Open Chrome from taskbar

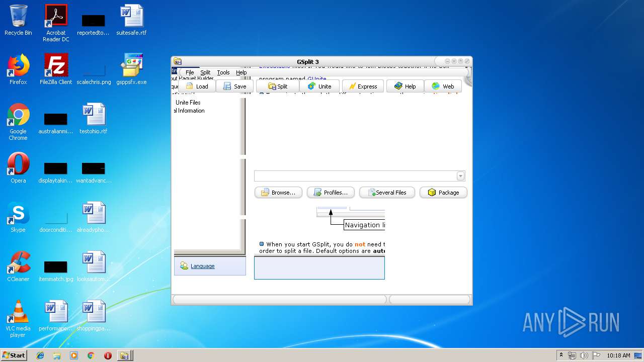point(91,355)
